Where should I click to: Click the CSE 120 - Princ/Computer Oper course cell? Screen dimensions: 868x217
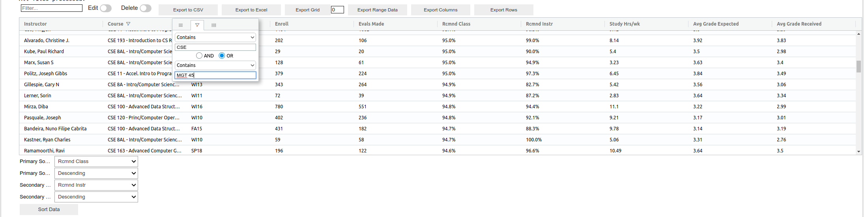pos(145,118)
